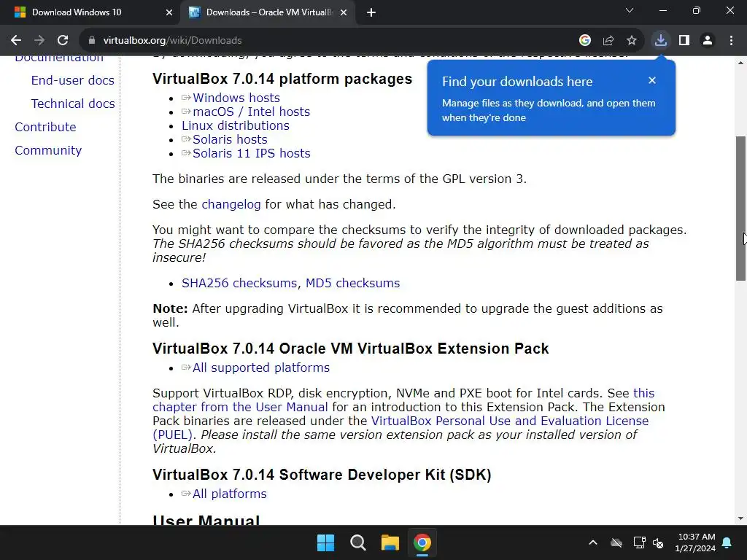Download Extension Pack All supported platforms

[x=260, y=367]
